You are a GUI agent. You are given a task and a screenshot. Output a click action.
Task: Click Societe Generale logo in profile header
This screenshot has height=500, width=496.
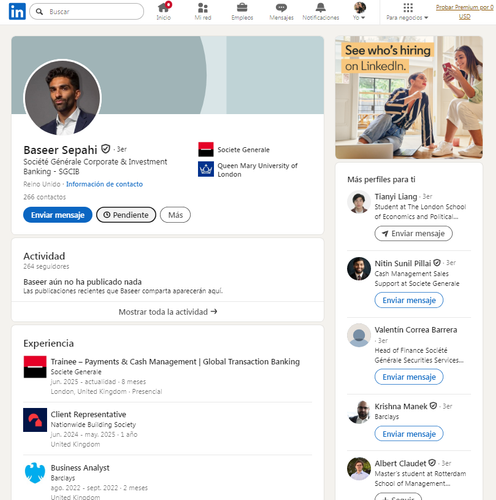206,149
